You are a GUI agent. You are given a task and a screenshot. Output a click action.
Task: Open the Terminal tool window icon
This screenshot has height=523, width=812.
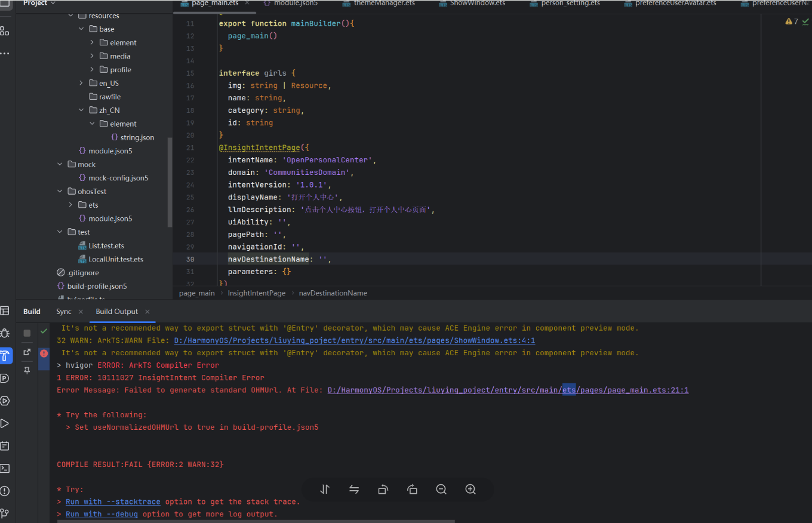[x=5, y=469]
